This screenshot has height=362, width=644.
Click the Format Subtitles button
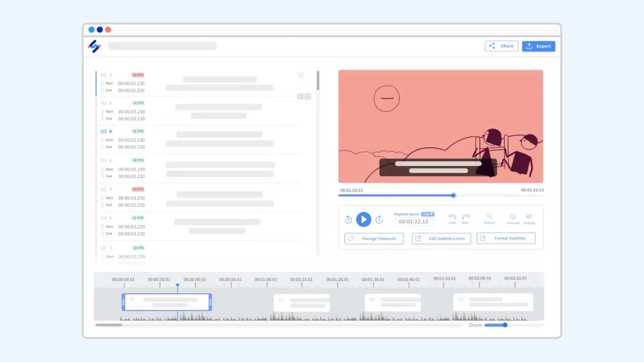pyautogui.click(x=506, y=238)
